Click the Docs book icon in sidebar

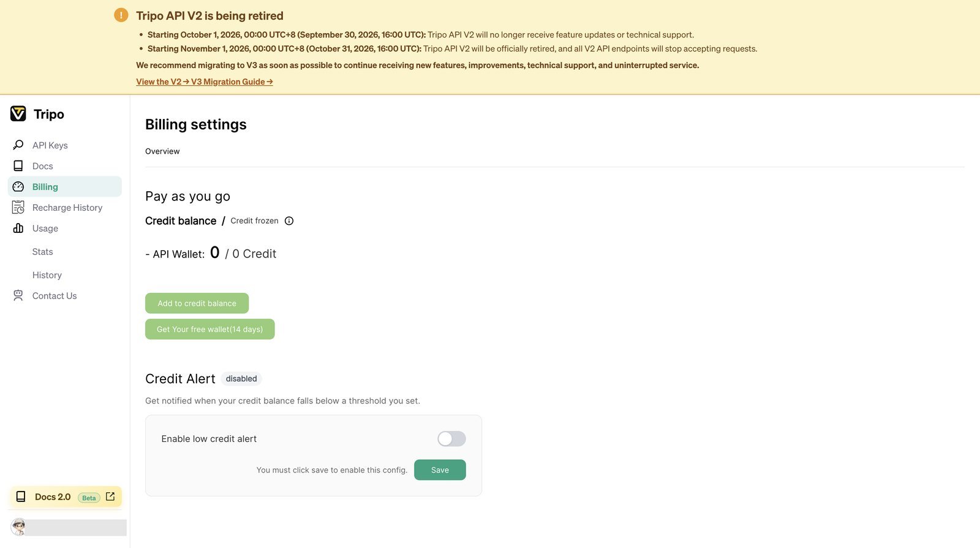pos(18,166)
